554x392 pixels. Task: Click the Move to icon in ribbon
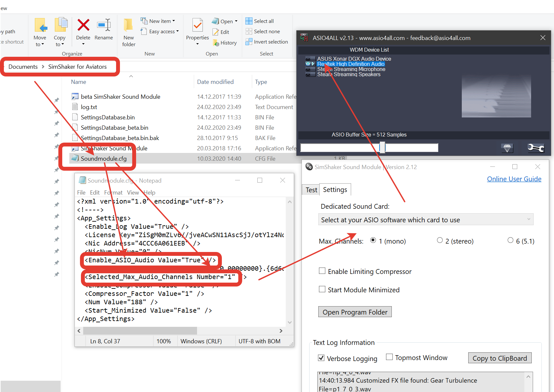coord(41,25)
